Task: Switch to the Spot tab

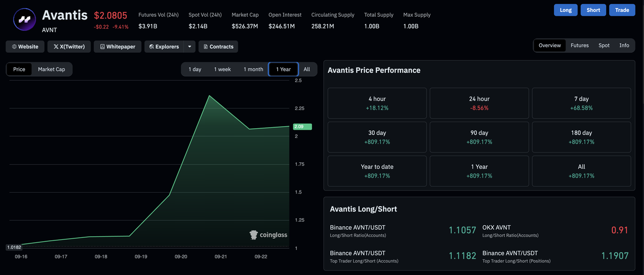Action: pyautogui.click(x=604, y=45)
